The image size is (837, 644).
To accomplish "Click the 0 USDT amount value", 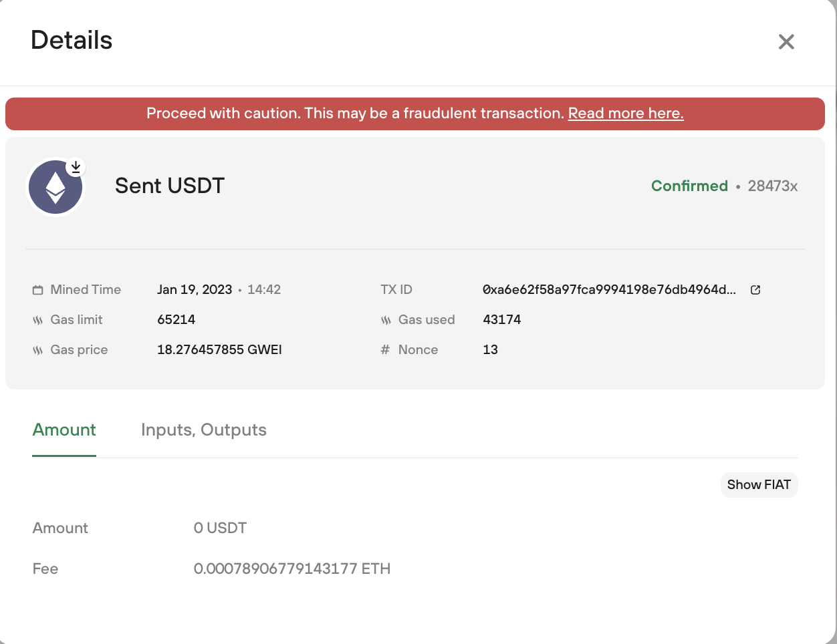I will 220,528.
